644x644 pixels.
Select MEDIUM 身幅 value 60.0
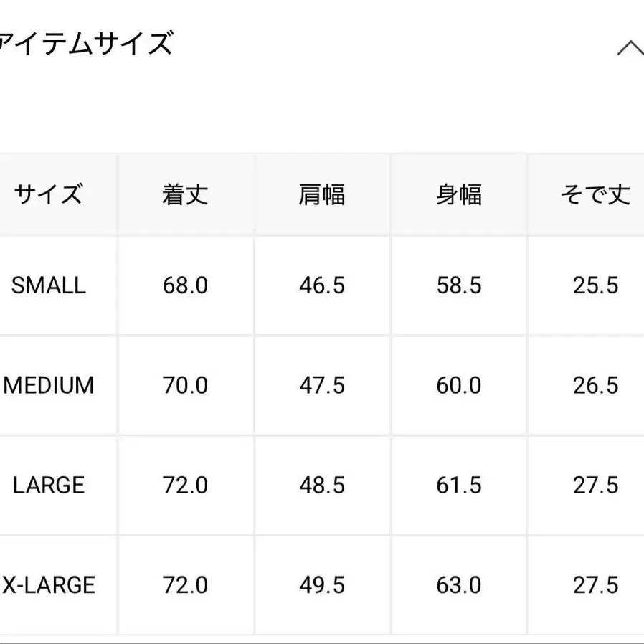[459, 385]
